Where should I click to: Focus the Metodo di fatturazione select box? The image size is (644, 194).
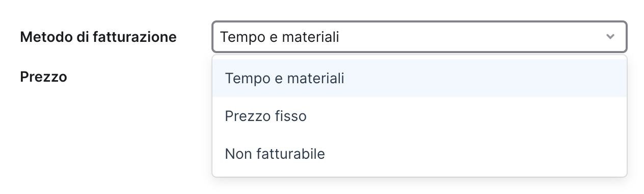[419, 37]
